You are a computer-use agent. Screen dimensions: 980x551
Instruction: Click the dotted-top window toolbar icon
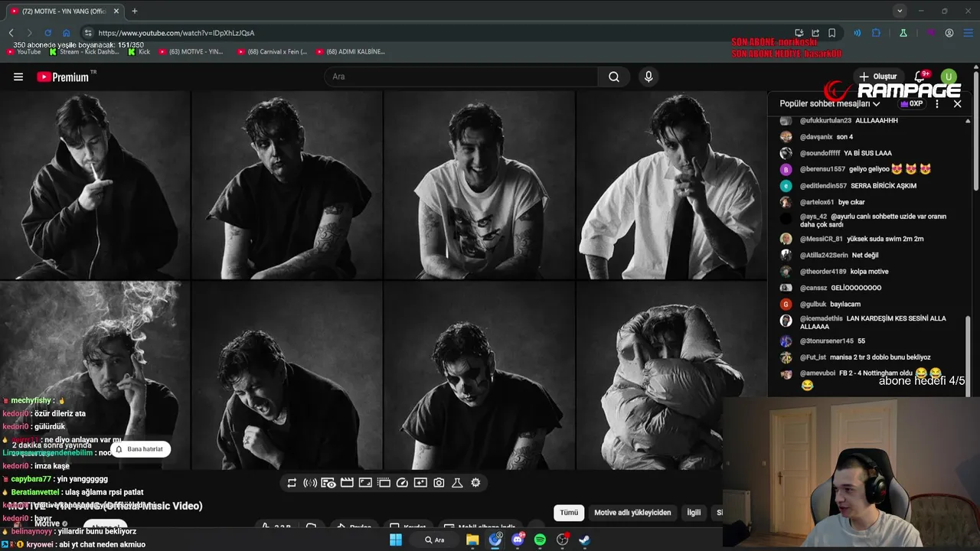click(x=384, y=483)
